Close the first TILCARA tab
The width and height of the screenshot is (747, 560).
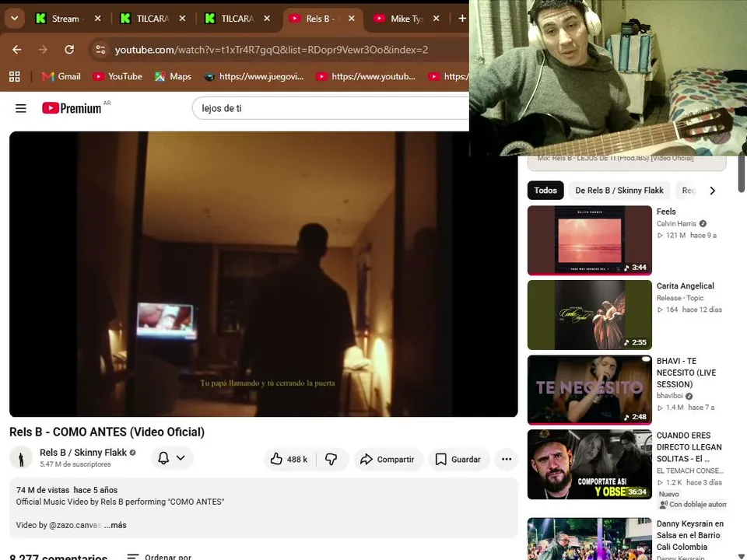click(x=182, y=19)
